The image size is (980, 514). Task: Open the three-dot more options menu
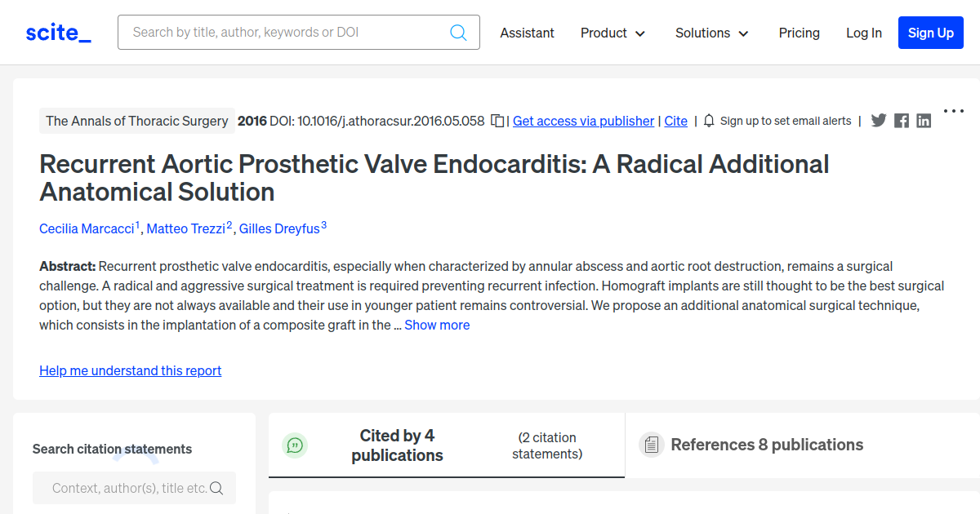pos(954,111)
